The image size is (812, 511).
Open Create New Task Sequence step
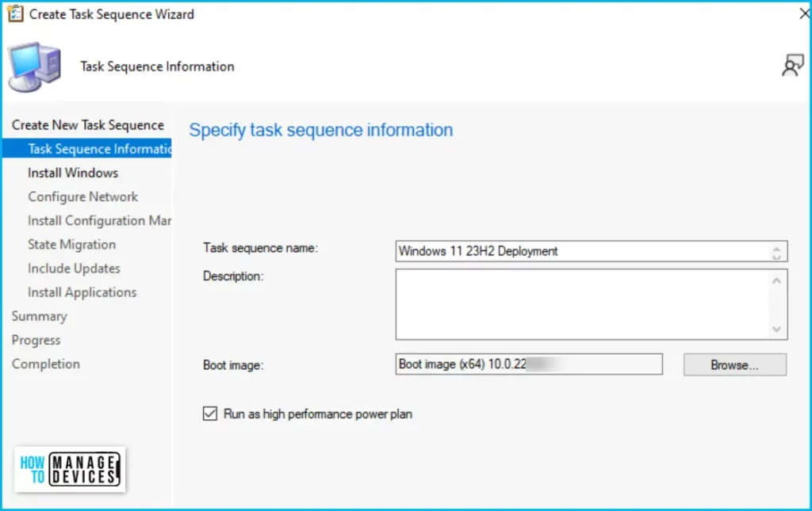tap(87, 125)
